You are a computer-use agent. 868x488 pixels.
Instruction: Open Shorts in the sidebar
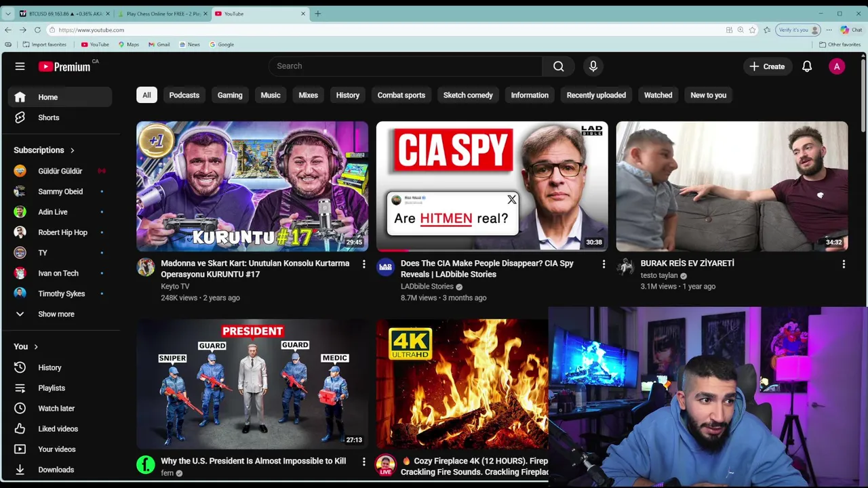60,117
